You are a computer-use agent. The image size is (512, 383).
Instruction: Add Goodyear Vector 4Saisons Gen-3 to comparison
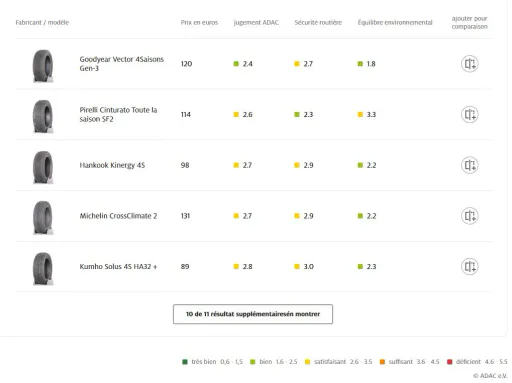pyautogui.click(x=470, y=64)
